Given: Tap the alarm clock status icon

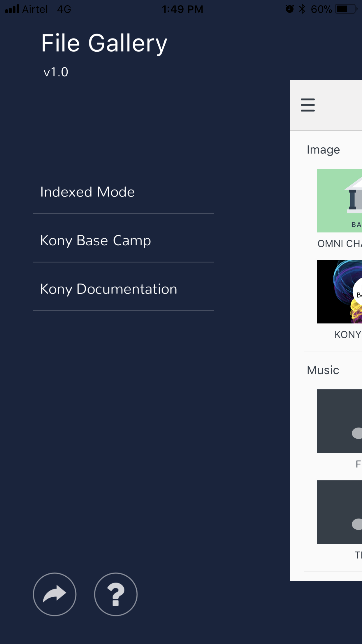Looking at the screenshot, I should pos(289,9).
